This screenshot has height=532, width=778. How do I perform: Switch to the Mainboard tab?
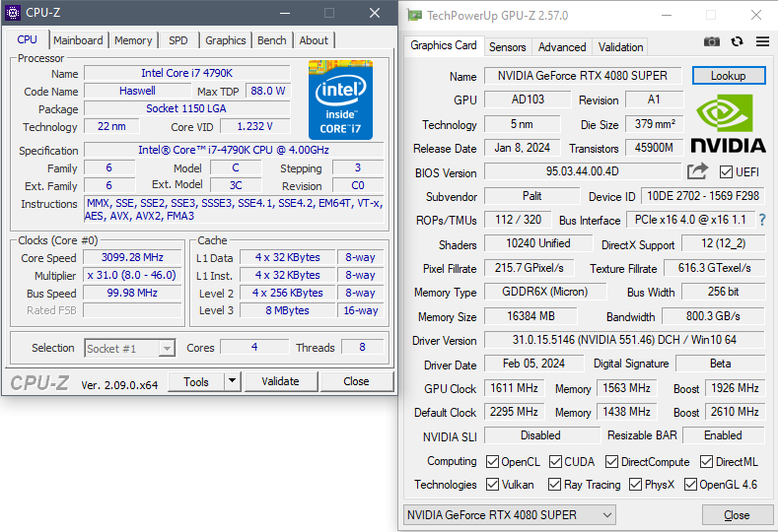[79, 40]
